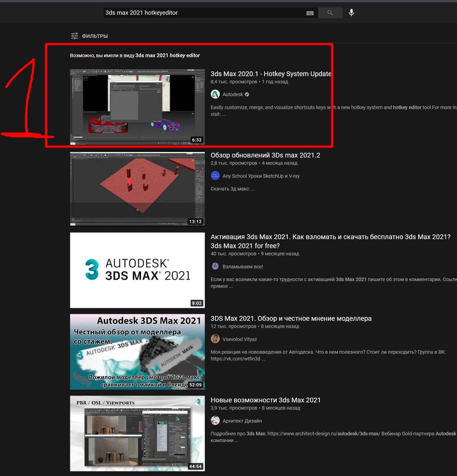Screen dimensions: 457x476
Task: Click the 8:02 duration badge
Action: click(x=197, y=303)
